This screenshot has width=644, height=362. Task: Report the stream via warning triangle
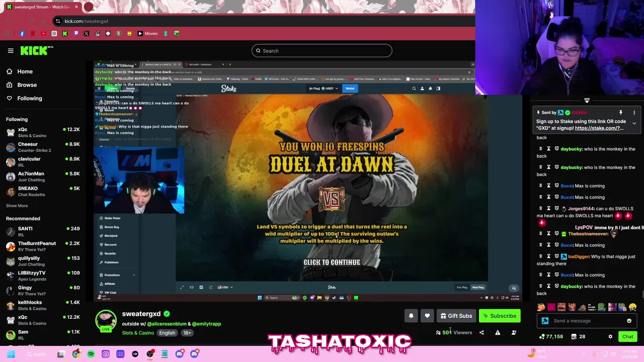click(x=498, y=332)
